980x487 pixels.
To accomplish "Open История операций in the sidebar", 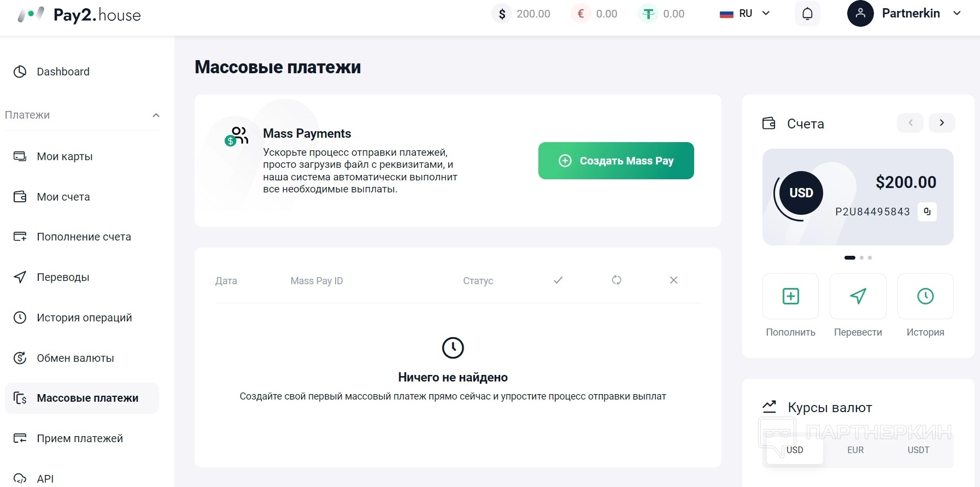I will [84, 318].
